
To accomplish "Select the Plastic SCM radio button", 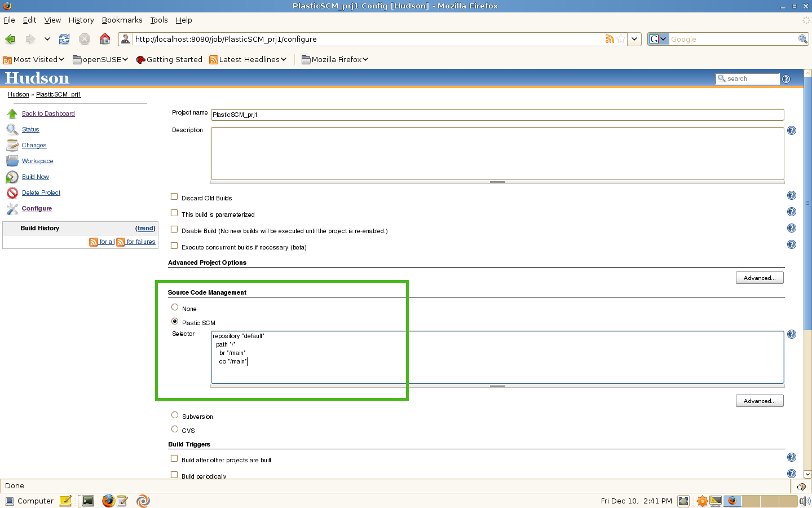I will pyautogui.click(x=175, y=321).
